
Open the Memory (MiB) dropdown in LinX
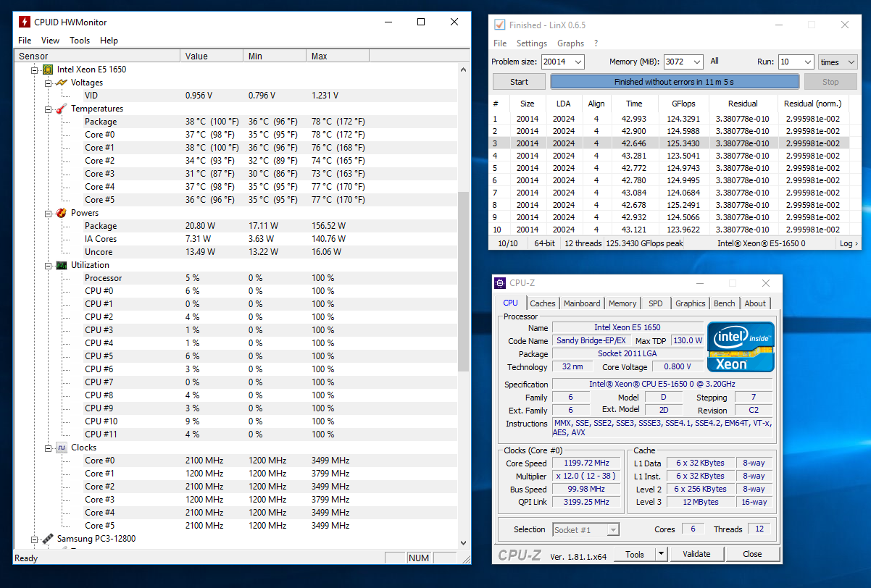pos(696,62)
